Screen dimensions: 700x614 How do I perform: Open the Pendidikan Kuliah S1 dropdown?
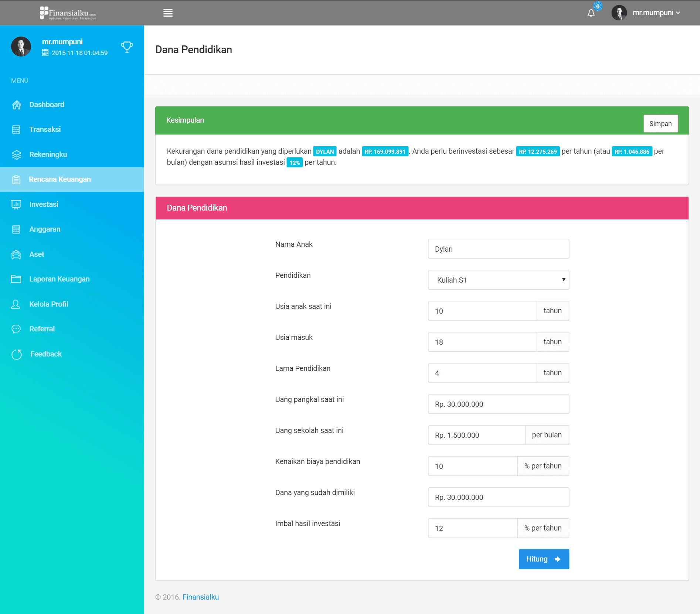point(498,280)
